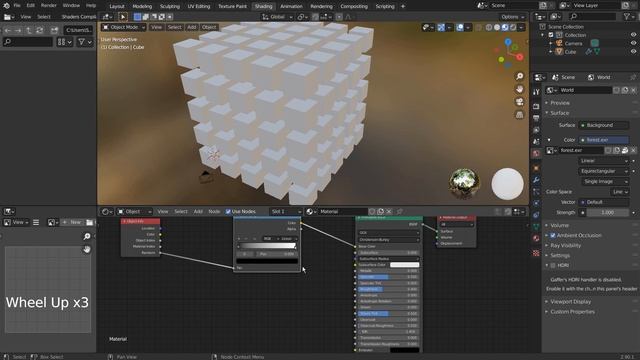Viewport: 640px width, 360px height.
Task: Open the viewport Options dropdown
Action: click(x=513, y=17)
